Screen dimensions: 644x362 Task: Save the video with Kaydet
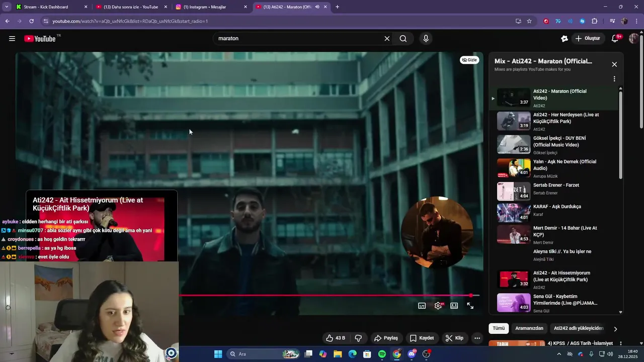422,338
